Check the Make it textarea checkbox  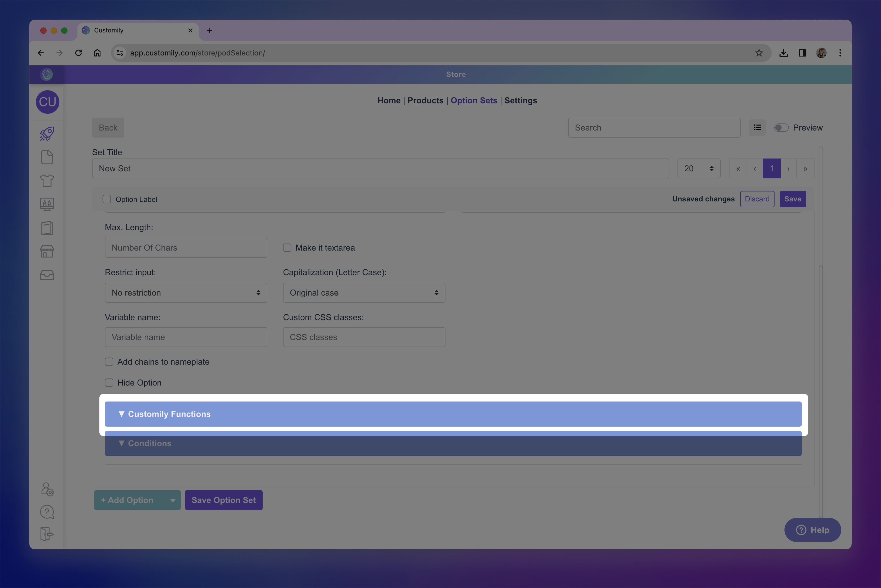[287, 248]
